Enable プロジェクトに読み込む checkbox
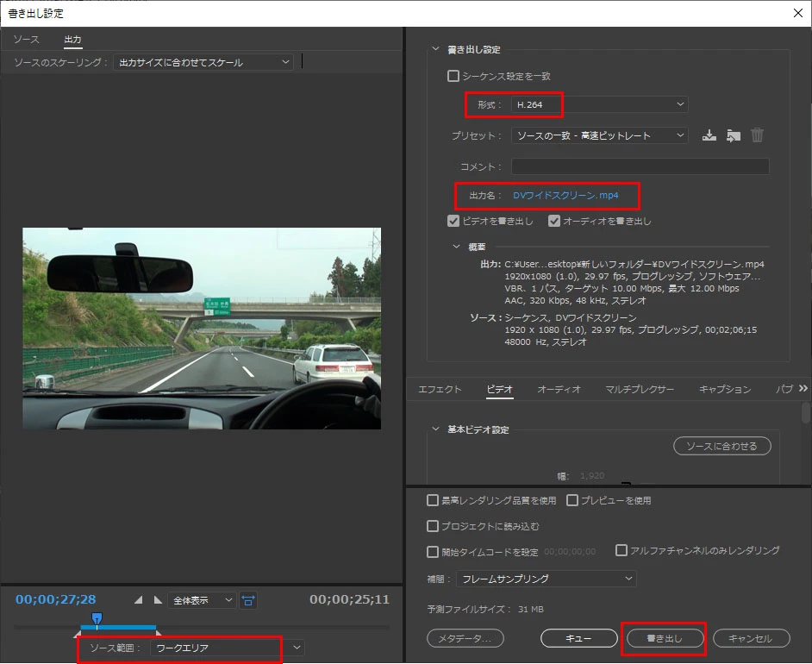812x664 pixels. coord(433,526)
